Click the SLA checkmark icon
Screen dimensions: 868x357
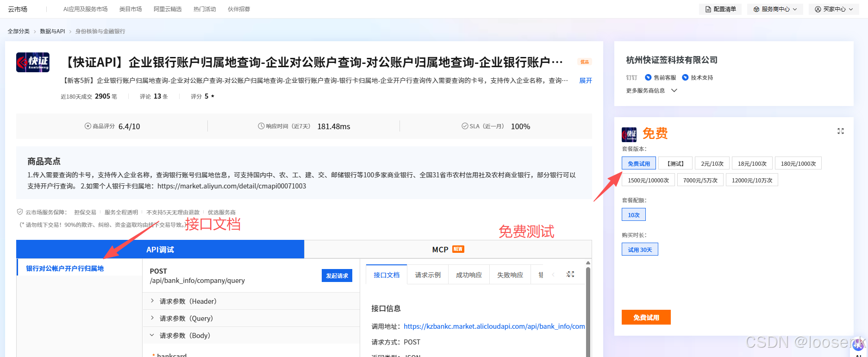tap(465, 126)
